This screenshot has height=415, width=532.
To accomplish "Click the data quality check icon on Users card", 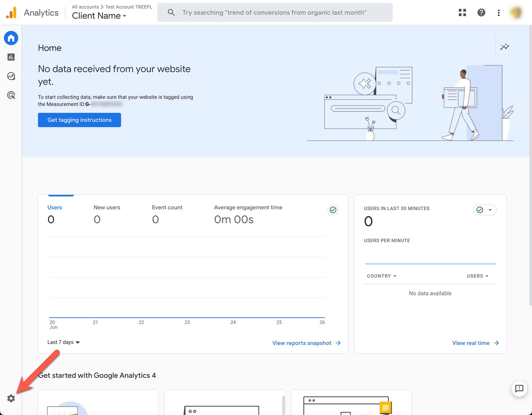I will click(333, 210).
